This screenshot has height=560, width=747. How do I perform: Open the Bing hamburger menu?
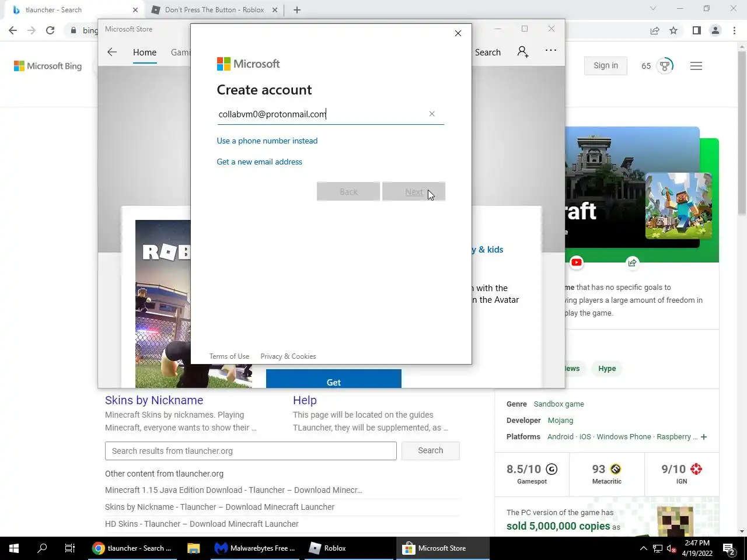pyautogui.click(x=696, y=66)
